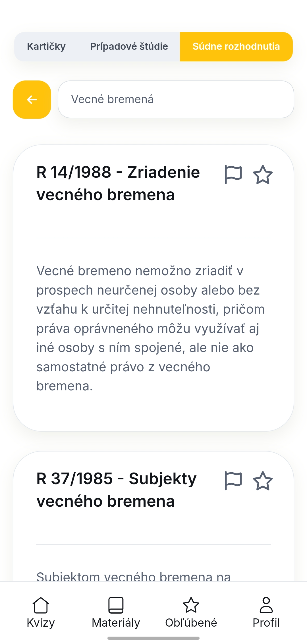This screenshot has width=307, height=644.
Task: Tap the R 14/1988 card's divider line
Action: [x=153, y=238]
